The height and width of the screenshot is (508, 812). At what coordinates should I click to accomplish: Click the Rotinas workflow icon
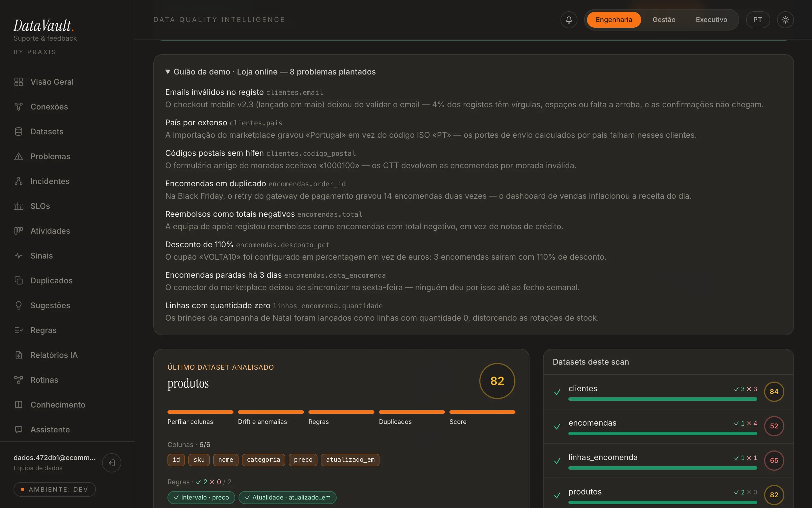point(18,380)
